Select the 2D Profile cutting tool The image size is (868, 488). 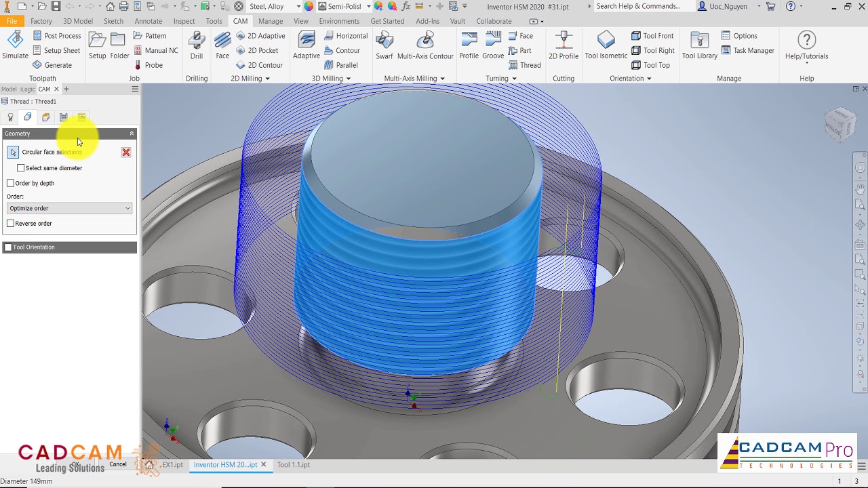click(x=564, y=45)
